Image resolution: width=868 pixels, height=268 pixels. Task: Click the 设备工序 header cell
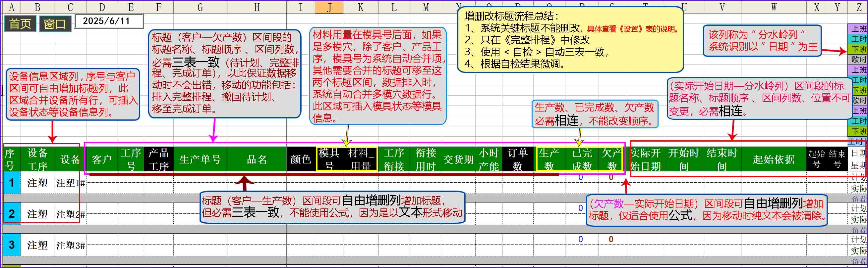coord(37,159)
